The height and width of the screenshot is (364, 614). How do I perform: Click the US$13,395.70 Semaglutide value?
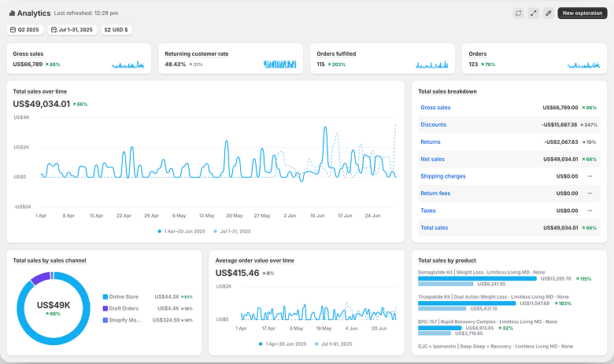[556, 279]
